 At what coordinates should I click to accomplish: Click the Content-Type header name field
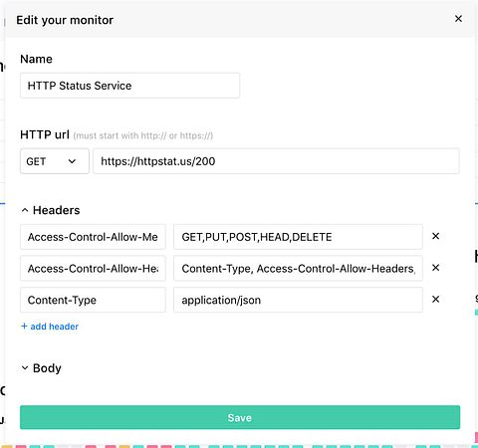click(x=93, y=300)
